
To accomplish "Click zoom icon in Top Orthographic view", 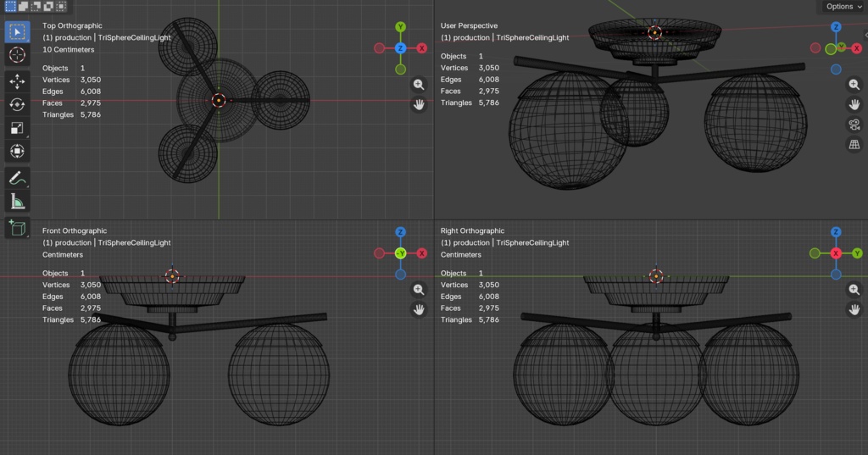I will pos(419,84).
